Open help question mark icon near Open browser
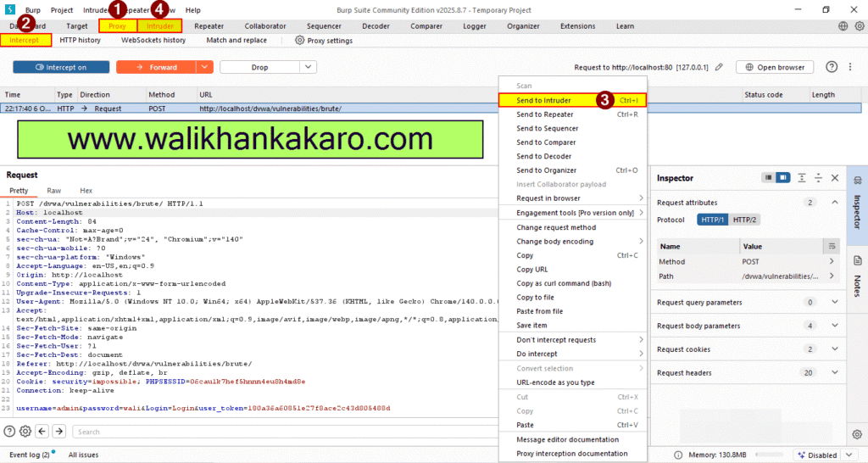The image size is (868, 463). (832, 67)
